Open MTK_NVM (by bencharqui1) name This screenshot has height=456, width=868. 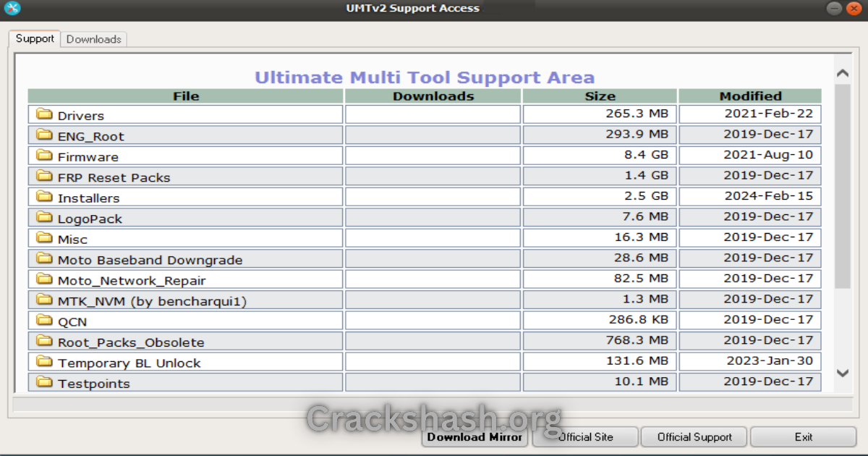click(153, 301)
